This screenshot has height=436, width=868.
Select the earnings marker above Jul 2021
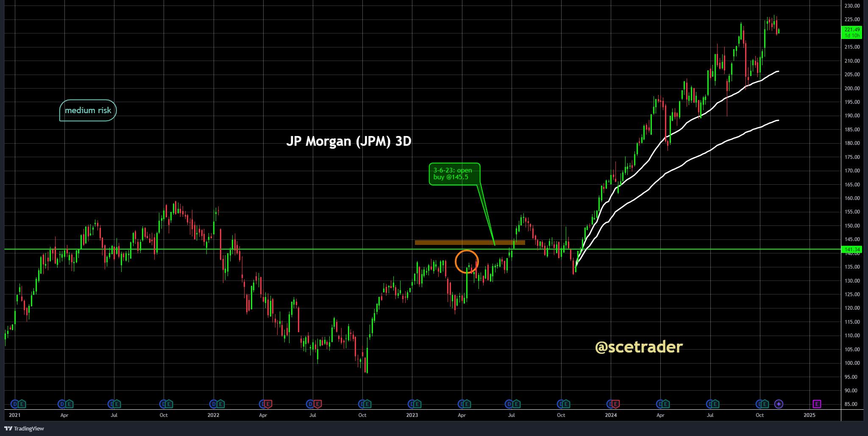pyautogui.click(x=116, y=404)
